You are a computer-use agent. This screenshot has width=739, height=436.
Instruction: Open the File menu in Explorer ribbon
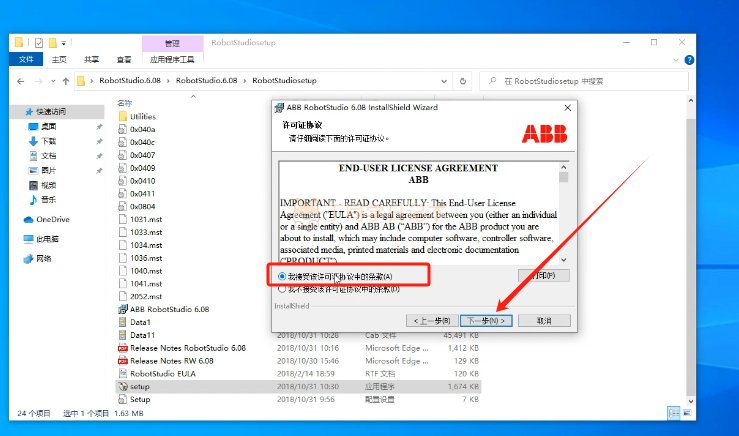point(26,59)
